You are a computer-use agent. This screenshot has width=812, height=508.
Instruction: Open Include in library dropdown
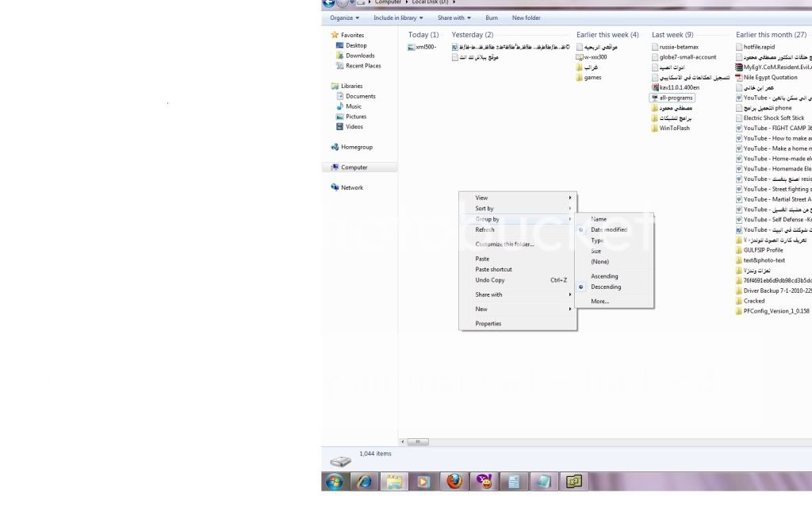point(398,17)
